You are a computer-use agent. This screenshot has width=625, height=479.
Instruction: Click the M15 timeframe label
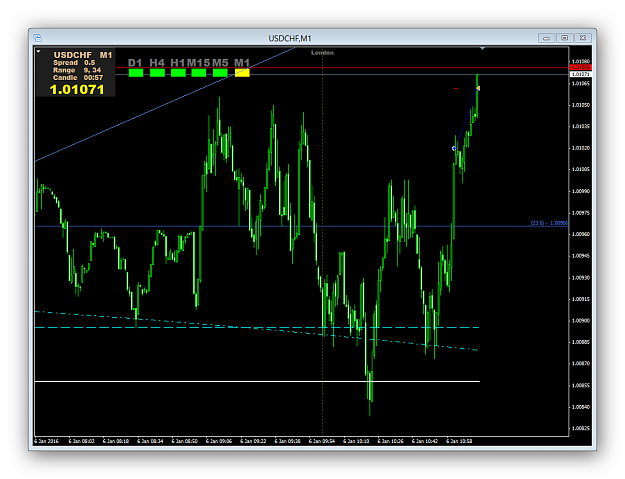pos(199,63)
